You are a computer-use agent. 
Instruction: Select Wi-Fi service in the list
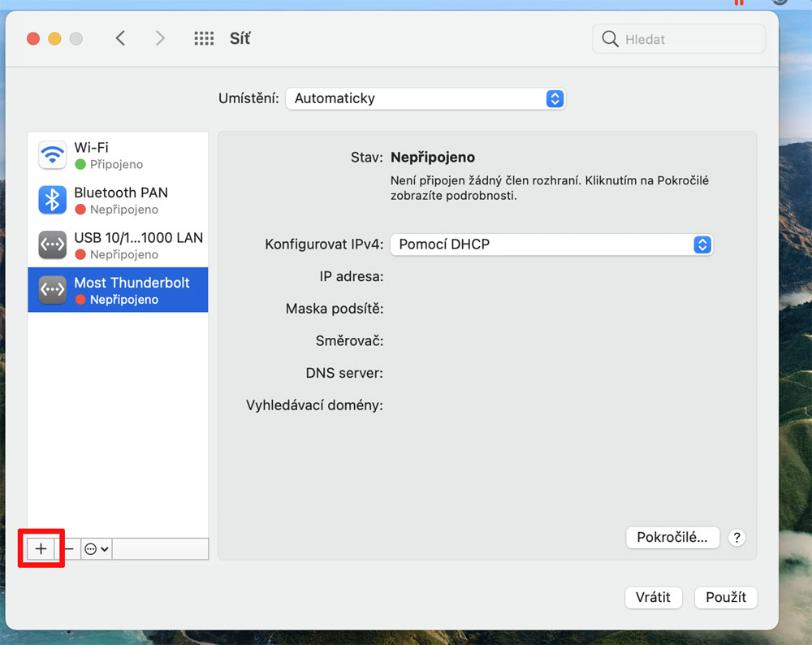pos(118,155)
